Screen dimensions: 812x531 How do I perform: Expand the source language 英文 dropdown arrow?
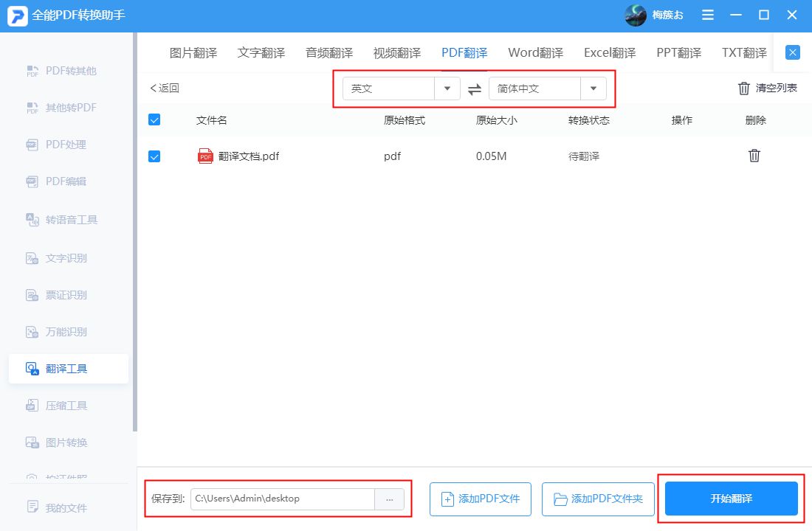[447, 88]
